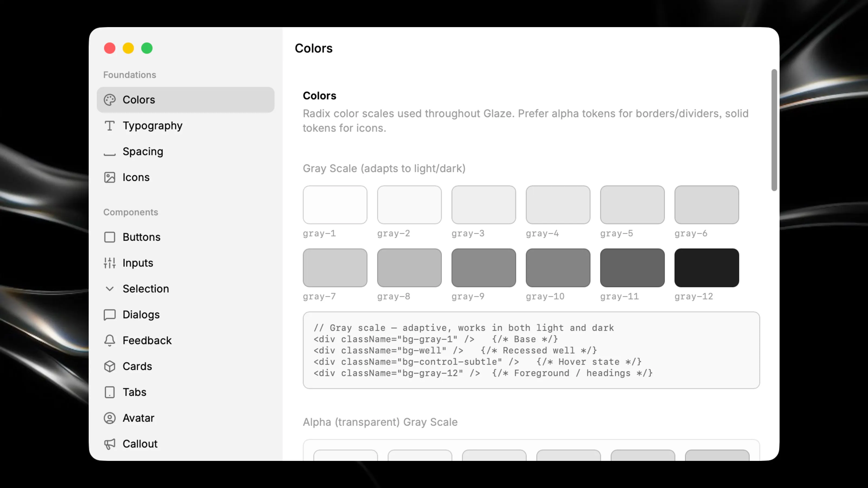Image resolution: width=868 pixels, height=488 pixels.
Task: Pick the gray-3 swatch
Action: (484, 205)
